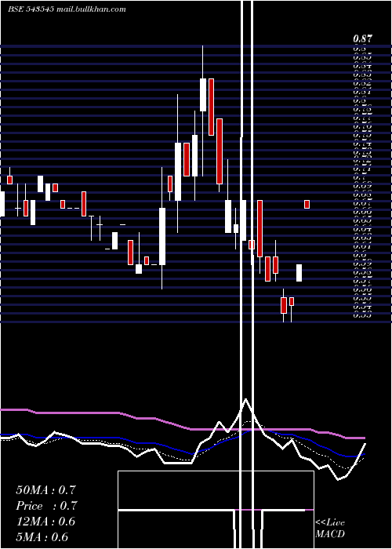Click the 0.87 top price label
Image resolution: width=392 pixels, height=549 pixels.
362,38
